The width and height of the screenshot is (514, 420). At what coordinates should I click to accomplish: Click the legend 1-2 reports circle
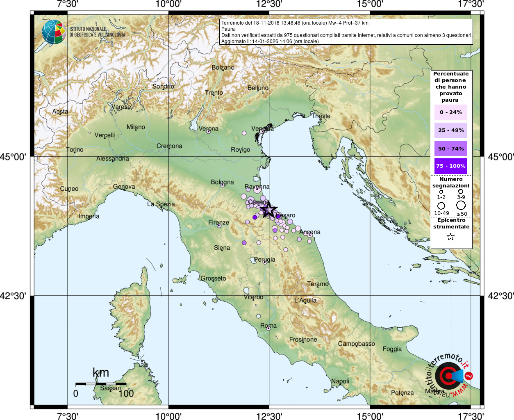[x=441, y=192]
